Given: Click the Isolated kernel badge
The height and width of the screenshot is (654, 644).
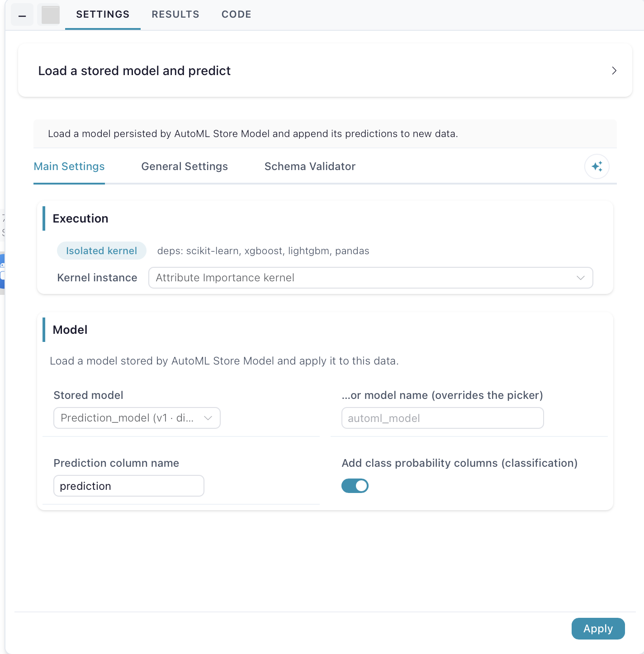Looking at the screenshot, I should 101,251.
